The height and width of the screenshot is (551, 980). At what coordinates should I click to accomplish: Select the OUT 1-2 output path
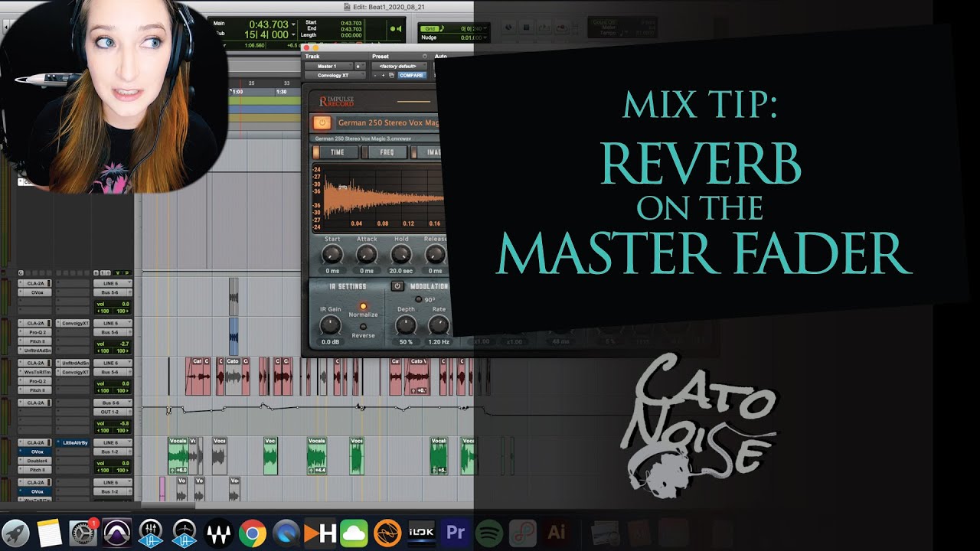112,412
